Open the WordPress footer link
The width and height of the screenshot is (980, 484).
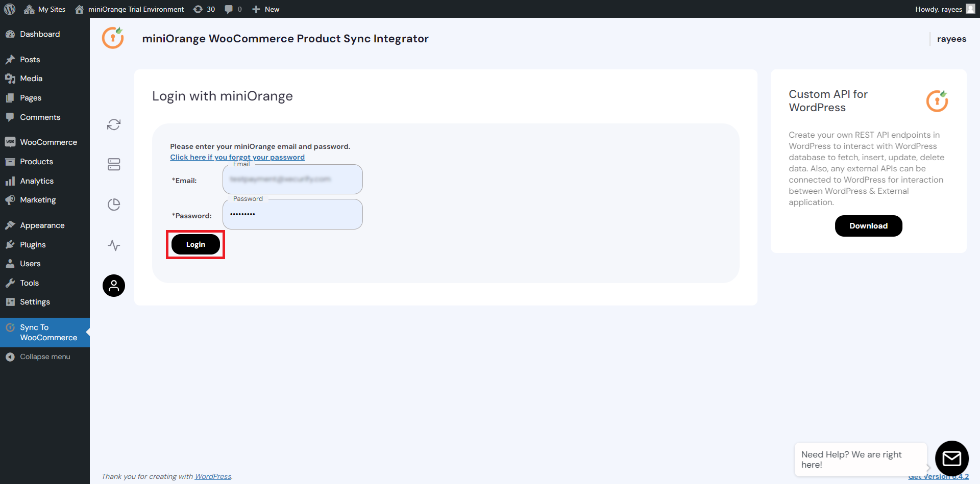[213, 476]
